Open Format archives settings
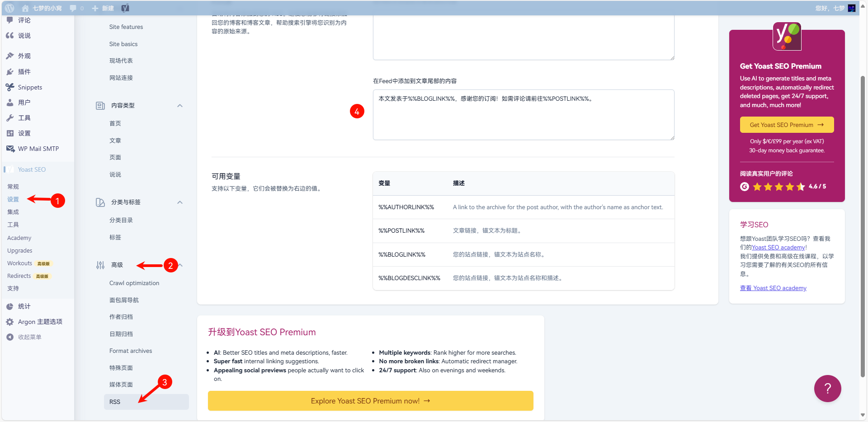The height and width of the screenshot is (422, 868). pos(131,351)
